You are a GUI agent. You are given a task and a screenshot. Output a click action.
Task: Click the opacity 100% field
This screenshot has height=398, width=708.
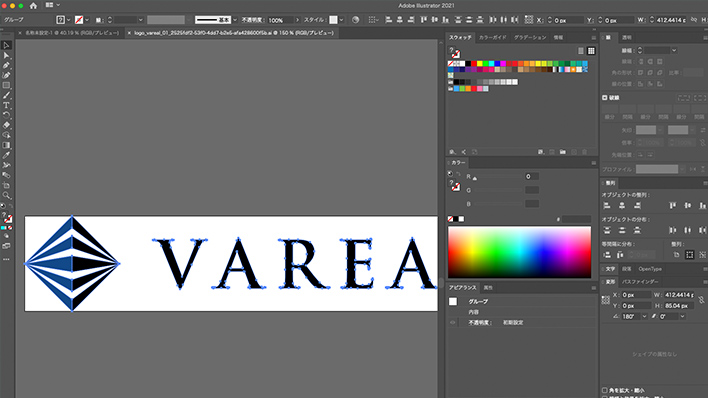pyautogui.click(x=280, y=20)
